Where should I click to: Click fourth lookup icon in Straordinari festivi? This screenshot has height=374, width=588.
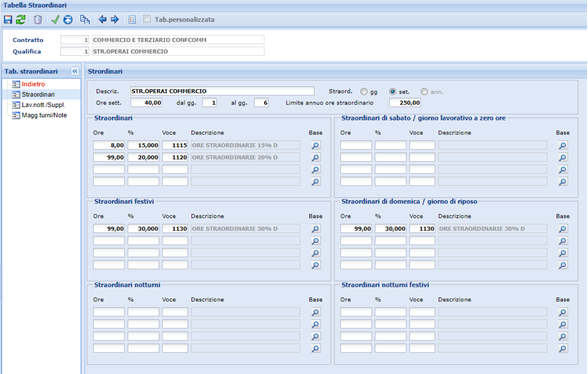pos(316,265)
